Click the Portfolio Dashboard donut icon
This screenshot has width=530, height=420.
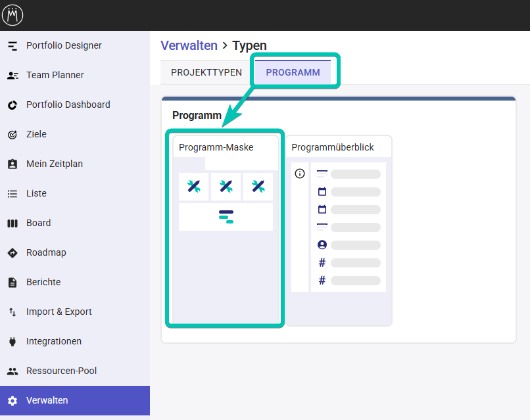(x=12, y=105)
